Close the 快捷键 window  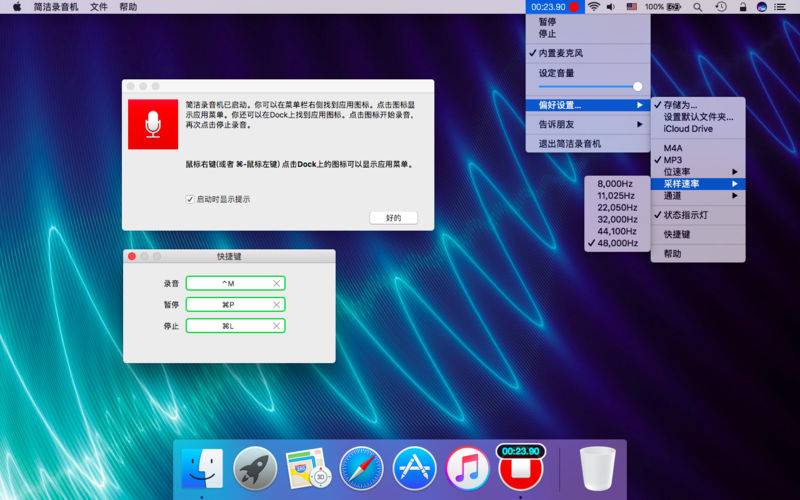132,256
